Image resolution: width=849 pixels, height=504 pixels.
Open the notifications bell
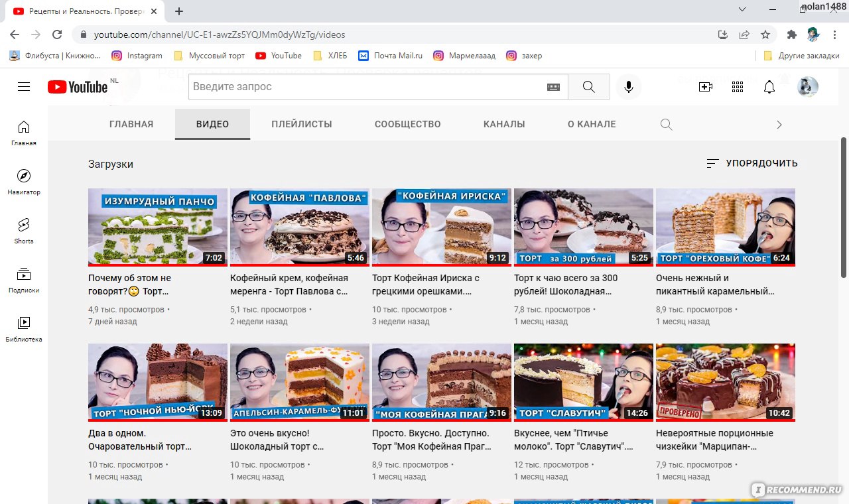coord(769,87)
